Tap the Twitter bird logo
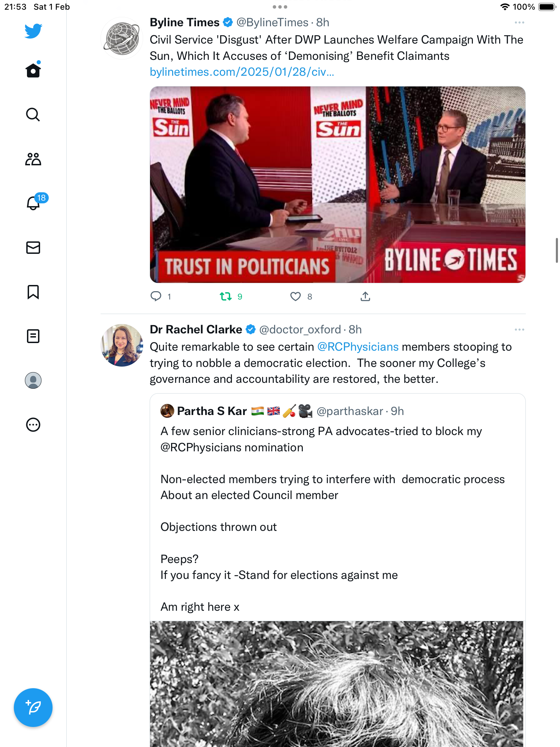Image resolution: width=560 pixels, height=747 pixels. click(x=33, y=31)
